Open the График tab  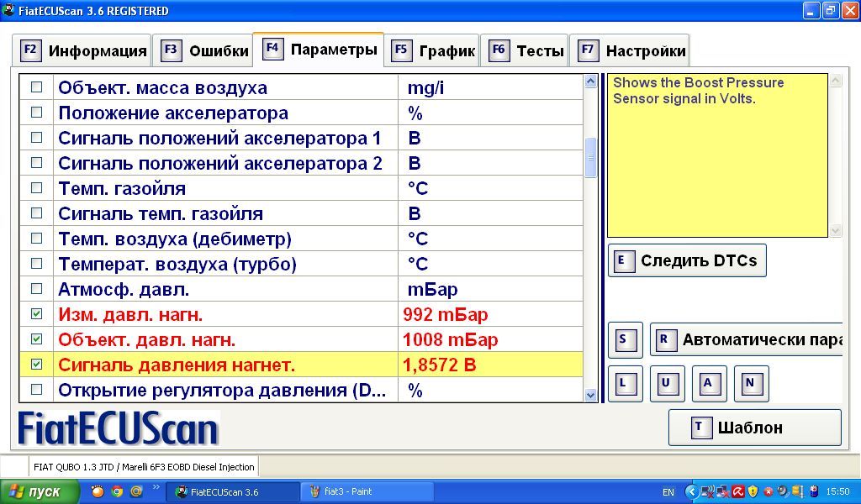(x=434, y=50)
